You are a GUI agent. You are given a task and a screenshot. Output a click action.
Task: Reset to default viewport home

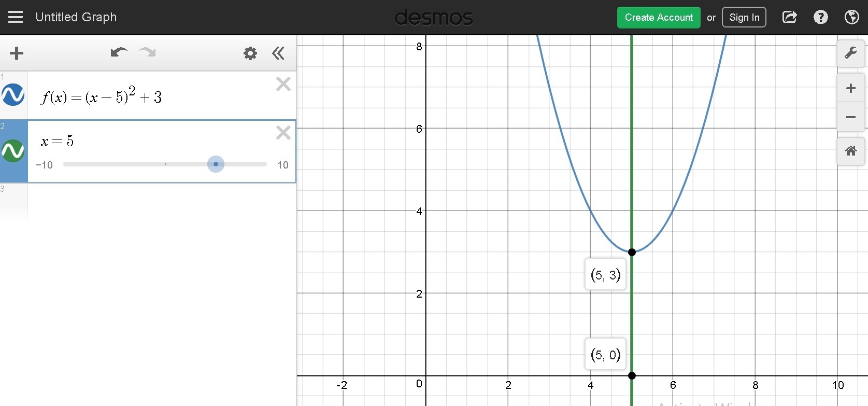[851, 151]
